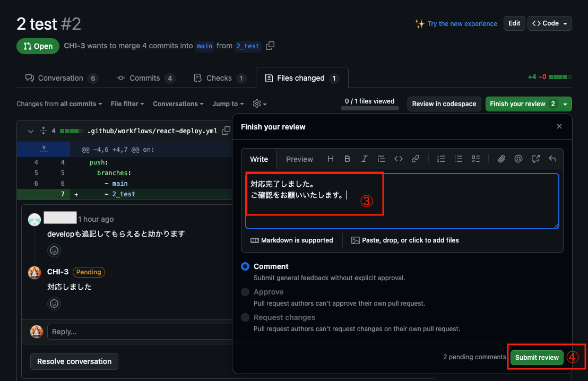Attach files with the paperclip icon
This screenshot has width=588, height=381.
tap(501, 159)
